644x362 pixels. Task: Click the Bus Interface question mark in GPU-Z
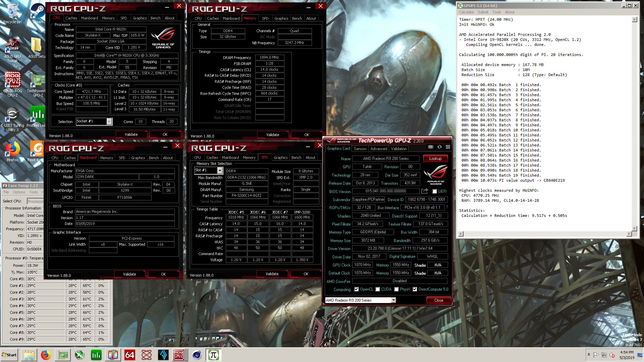click(447, 207)
